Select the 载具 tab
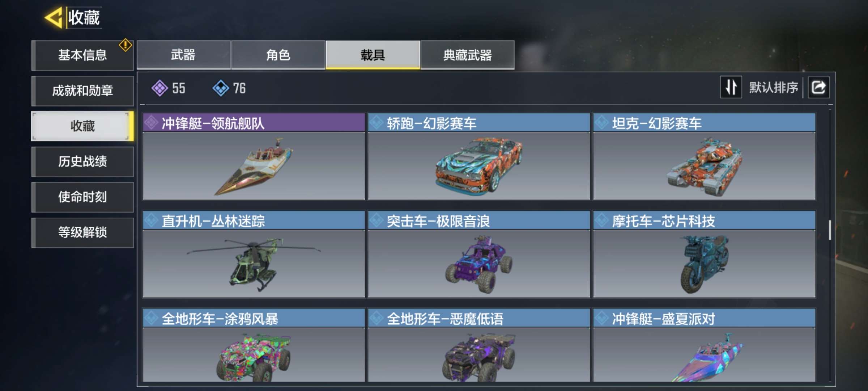This screenshot has width=868, height=391. tap(373, 55)
